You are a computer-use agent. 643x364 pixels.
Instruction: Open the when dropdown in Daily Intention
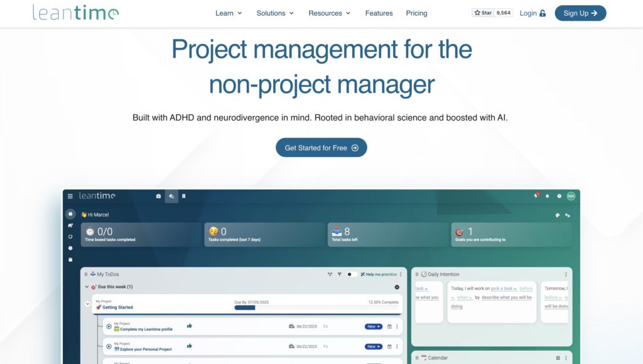464,297
